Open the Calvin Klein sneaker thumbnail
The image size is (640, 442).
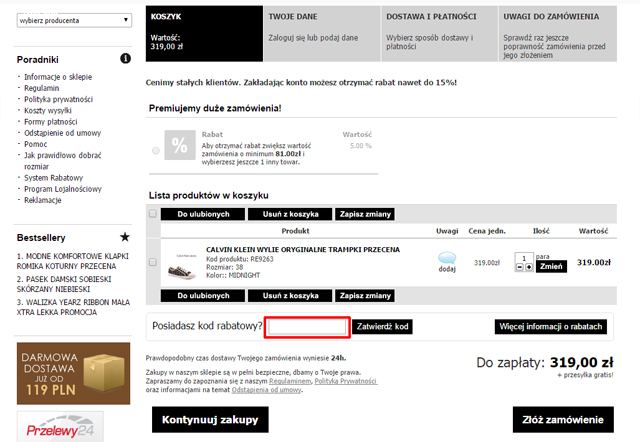coord(183,263)
